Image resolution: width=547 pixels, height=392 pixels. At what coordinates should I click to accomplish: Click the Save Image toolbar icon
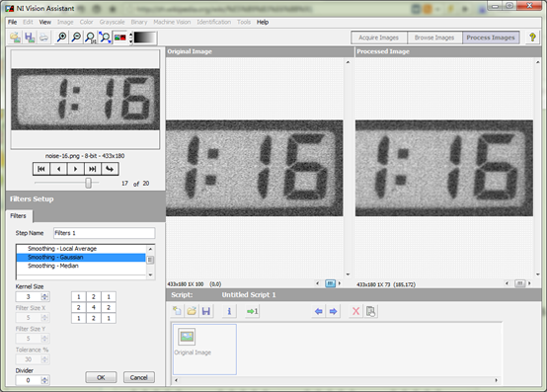30,38
